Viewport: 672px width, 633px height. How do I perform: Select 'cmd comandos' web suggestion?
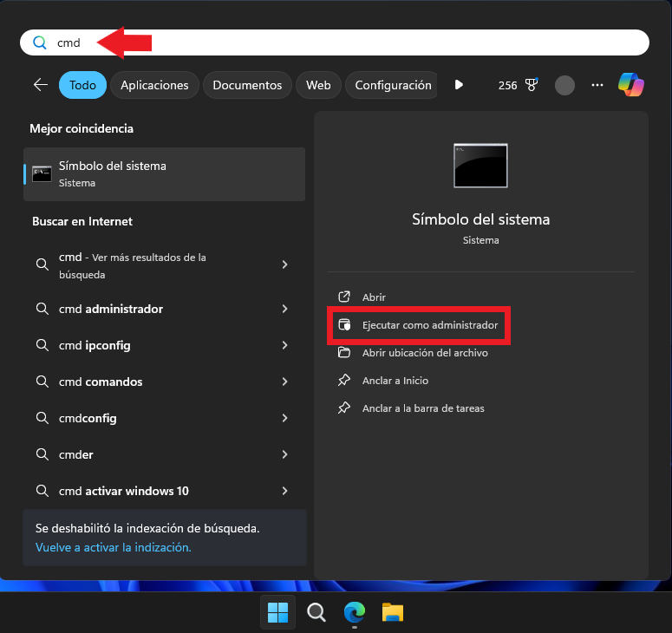point(164,382)
